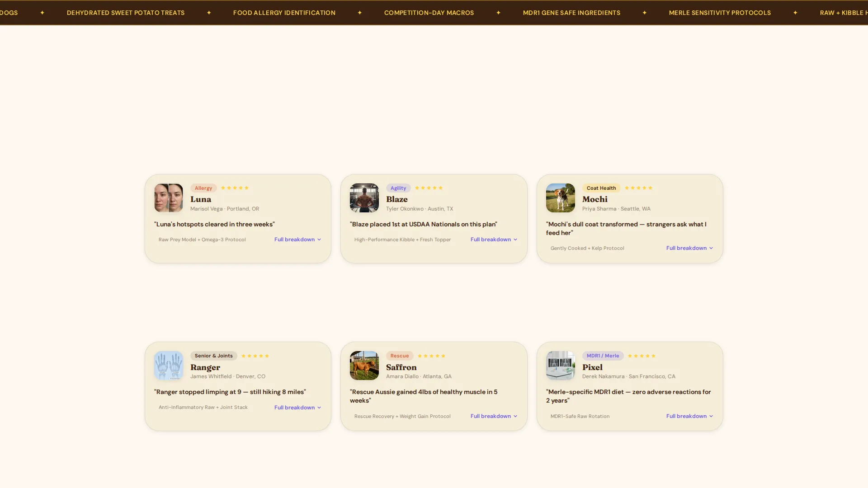
Task: Open Ranger's x-ray avatar image
Action: [x=169, y=366]
